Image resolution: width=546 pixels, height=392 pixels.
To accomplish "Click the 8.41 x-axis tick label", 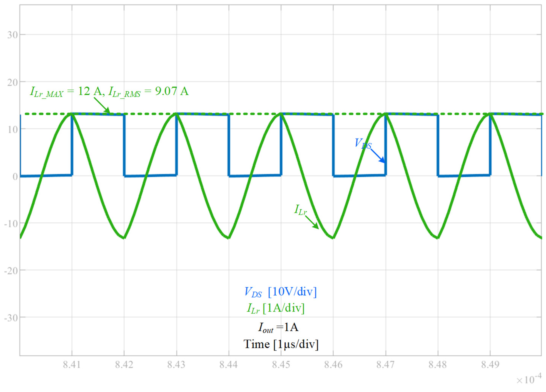I will (72, 365).
